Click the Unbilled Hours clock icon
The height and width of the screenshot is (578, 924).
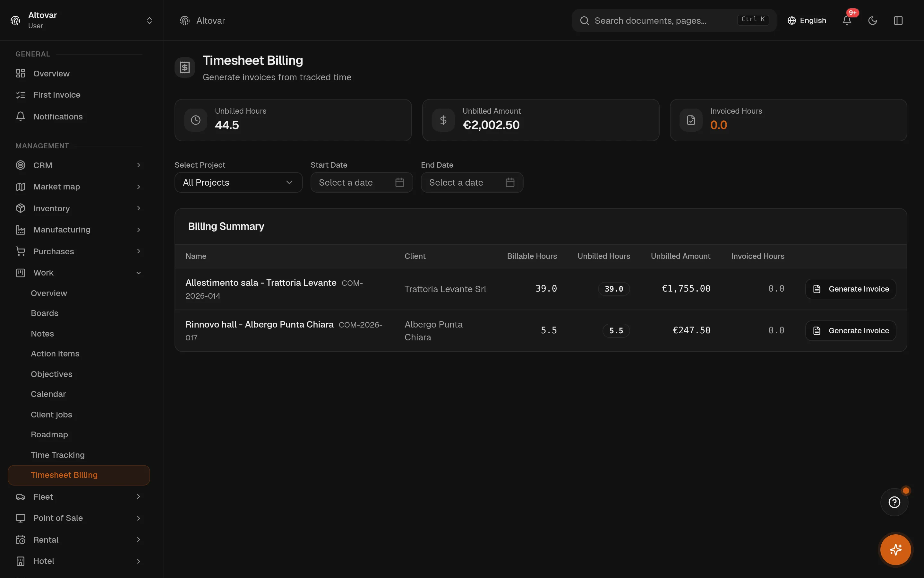195,120
